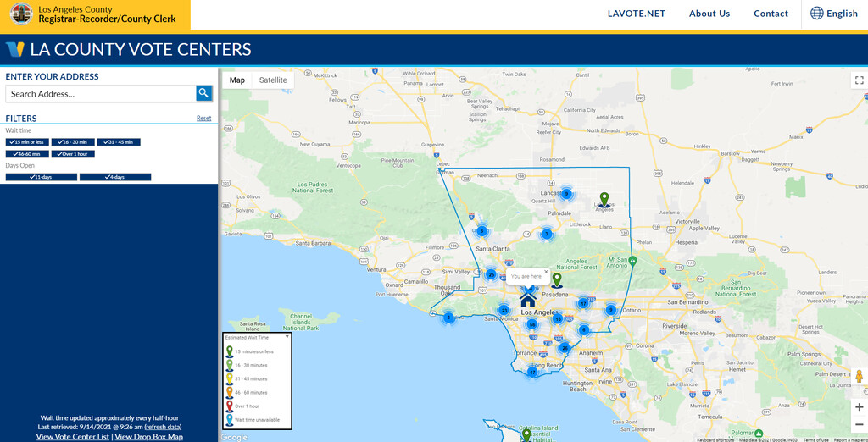The height and width of the screenshot is (442, 868).
Task: Click the home marker in Los Angeles
Action: click(528, 299)
